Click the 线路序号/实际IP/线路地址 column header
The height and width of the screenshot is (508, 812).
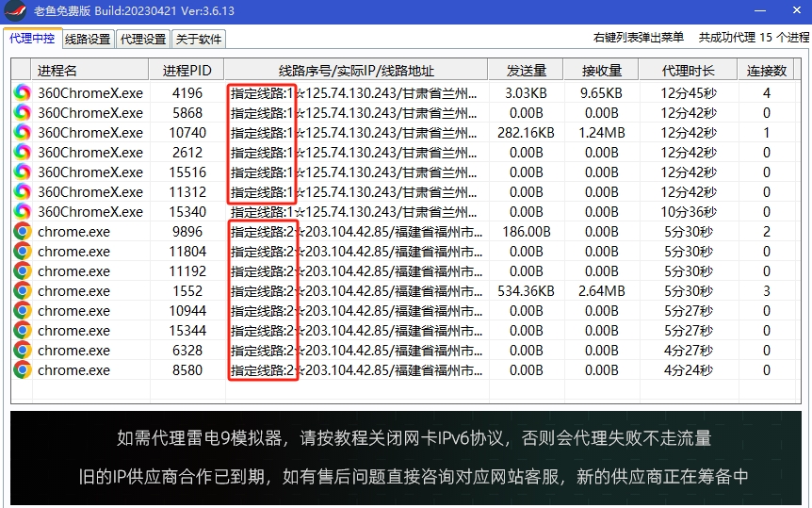[356, 71]
